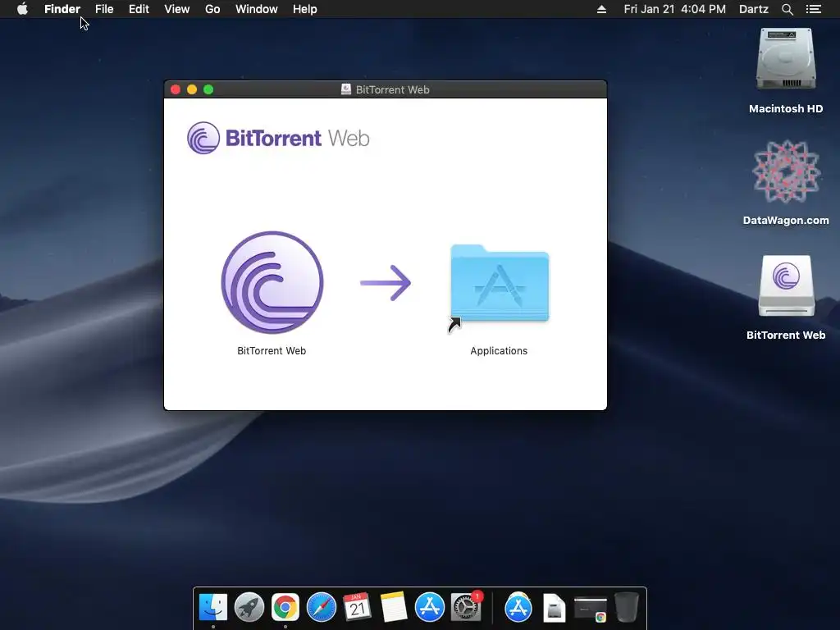The width and height of the screenshot is (840, 630).
Task: Open the View menu
Action: tap(177, 9)
